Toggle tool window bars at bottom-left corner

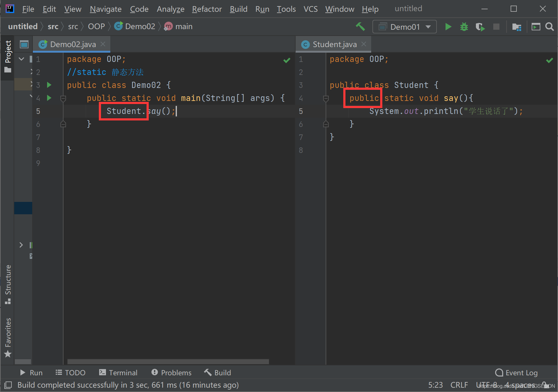8,385
